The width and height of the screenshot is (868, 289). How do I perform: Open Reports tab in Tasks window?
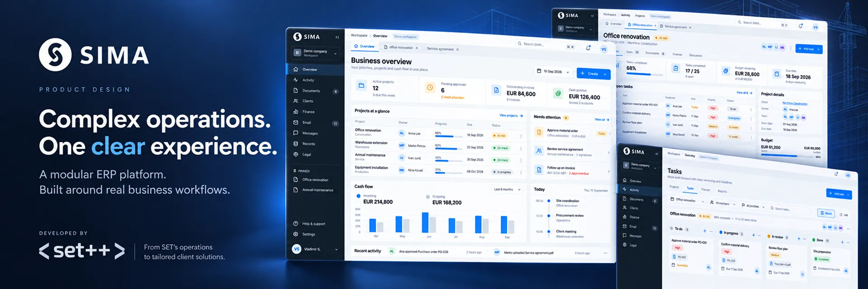pos(722,191)
